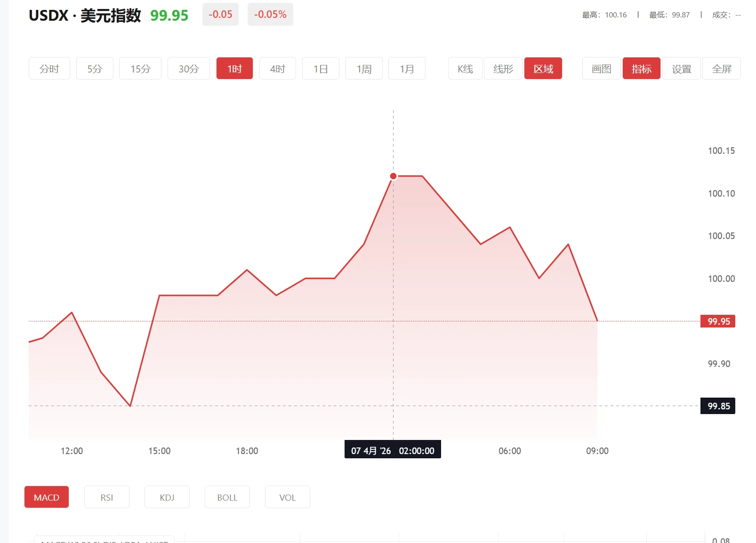756x543 pixels.
Task: Select the 30分 timeframe
Action: click(x=188, y=69)
